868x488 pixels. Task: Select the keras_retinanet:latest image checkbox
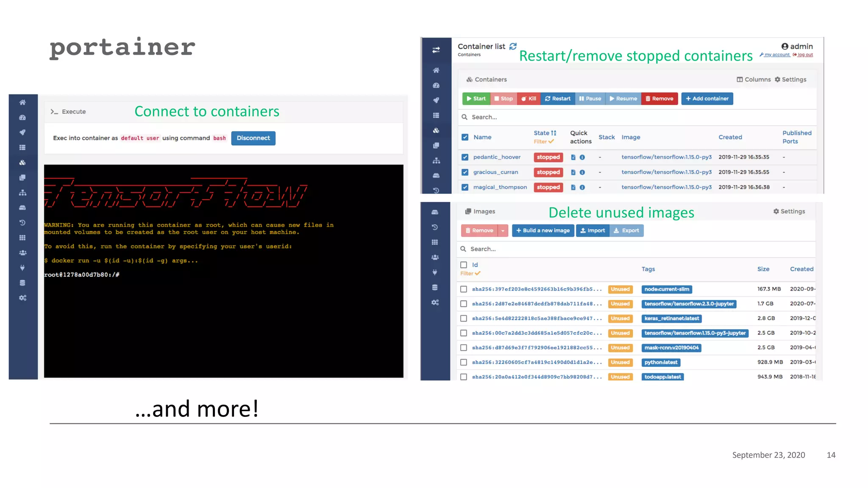tap(464, 319)
